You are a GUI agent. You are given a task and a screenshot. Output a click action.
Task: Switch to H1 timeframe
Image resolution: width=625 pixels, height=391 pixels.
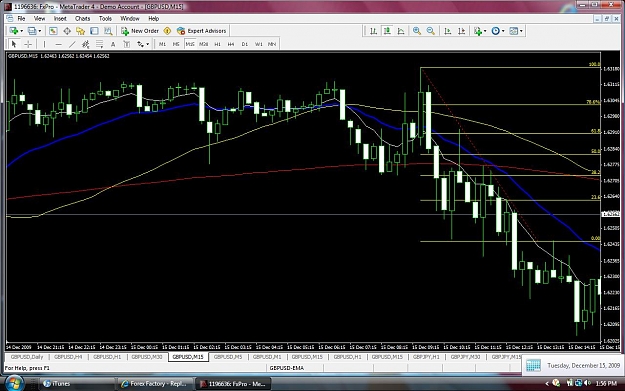tap(217, 44)
